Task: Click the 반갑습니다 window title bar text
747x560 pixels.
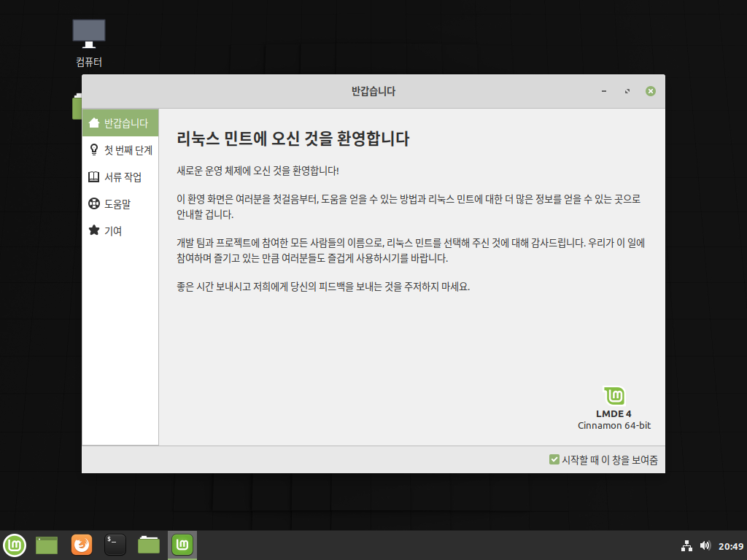Action: click(x=373, y=91)
